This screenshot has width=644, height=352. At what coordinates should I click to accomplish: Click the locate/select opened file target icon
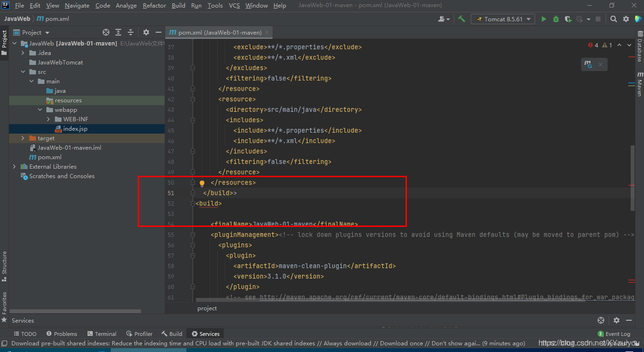click(x=106, y=32)
